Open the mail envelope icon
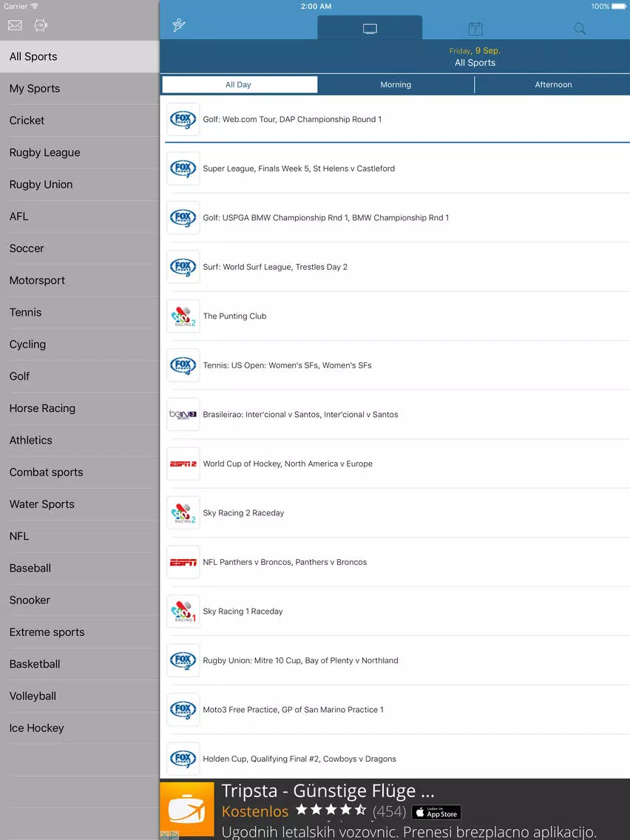The image size is (630, 840). pos(15,25)
